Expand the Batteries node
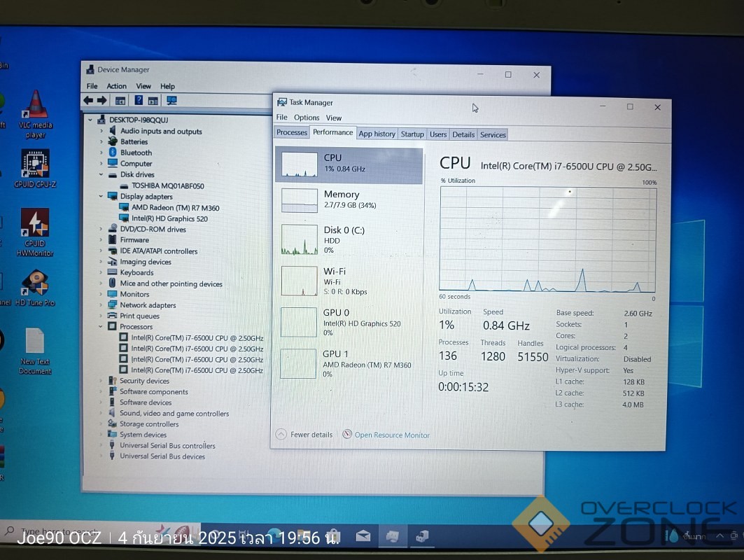Image resolution: width=744 pixels, height=560 pixels. [x=101, y=141]
